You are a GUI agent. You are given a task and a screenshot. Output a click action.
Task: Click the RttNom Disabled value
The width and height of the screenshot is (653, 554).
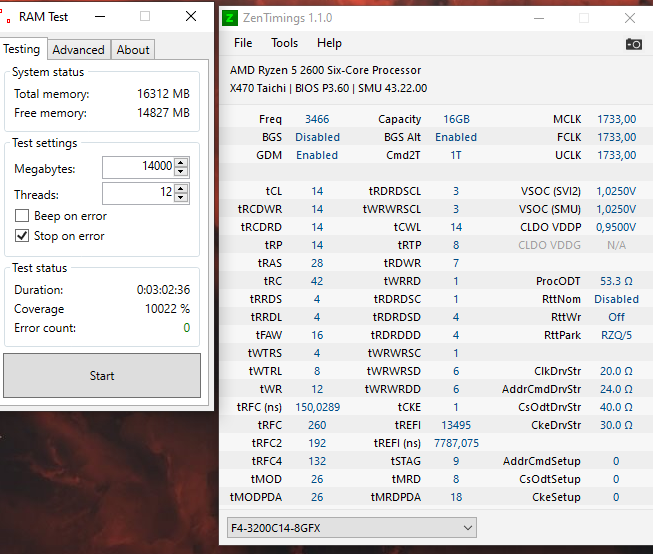[x=616, y=299]
